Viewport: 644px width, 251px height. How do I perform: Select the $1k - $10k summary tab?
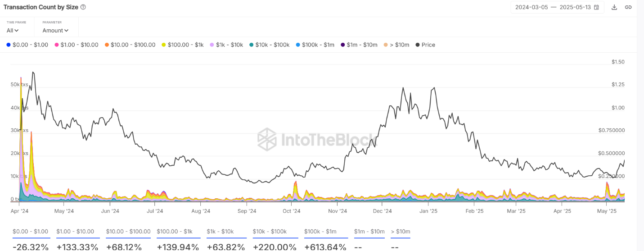click(x=220, y=232)
